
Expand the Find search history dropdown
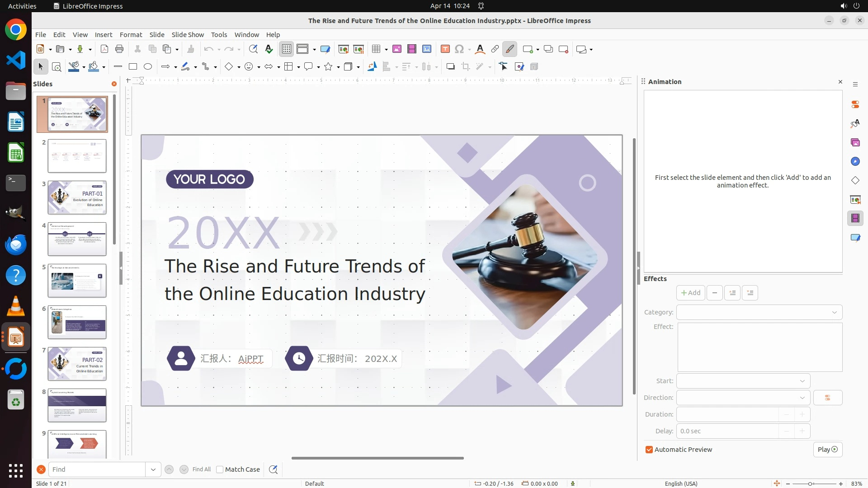point(153,469)
